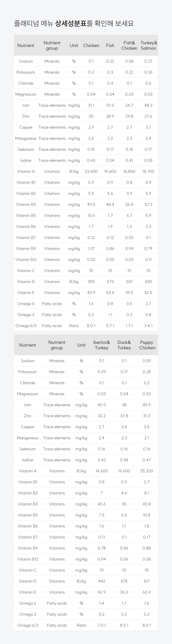This screenshot has height=644, width=172.
Task: Click the 3.4:1 Omega ratio cell
Action: (x=148, y=326)
